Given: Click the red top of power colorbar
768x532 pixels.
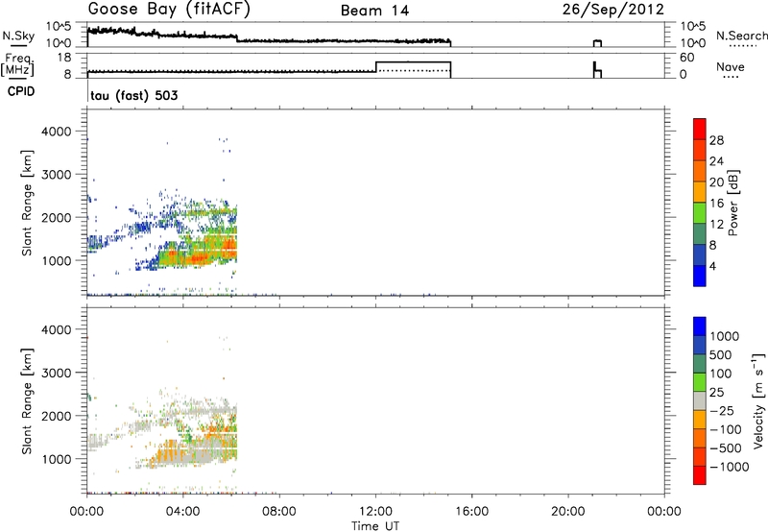Looking at the screenshot, I should click(700, 129).
